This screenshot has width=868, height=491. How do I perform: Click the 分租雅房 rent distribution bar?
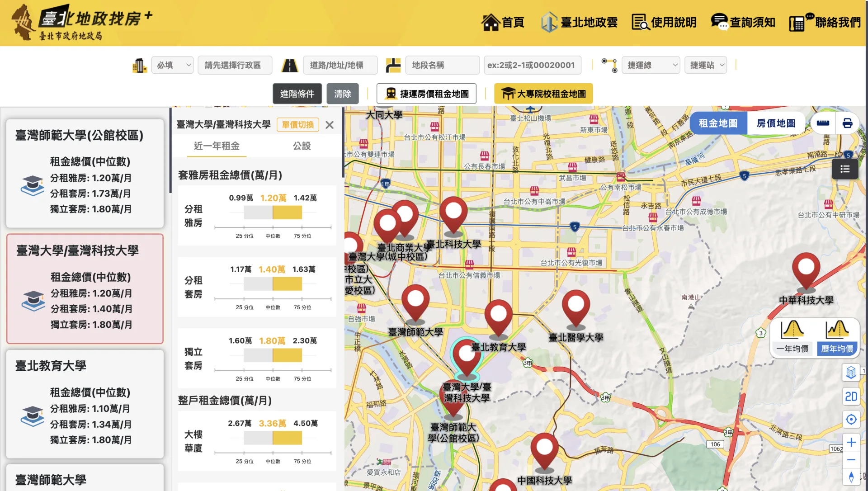273,212
